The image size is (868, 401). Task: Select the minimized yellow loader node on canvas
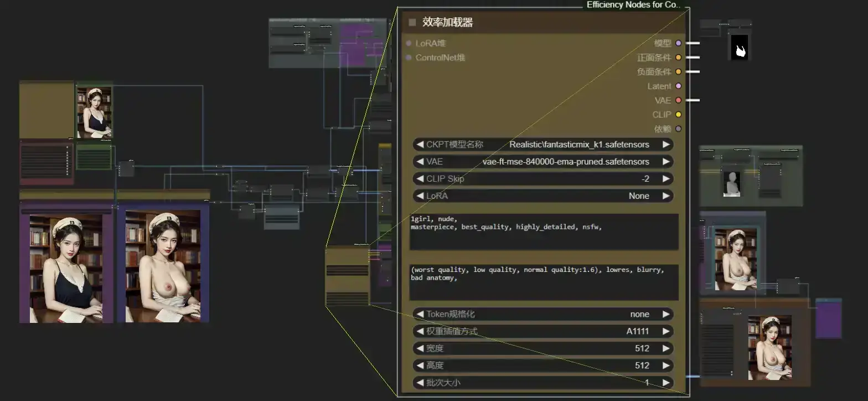point(347,276)
